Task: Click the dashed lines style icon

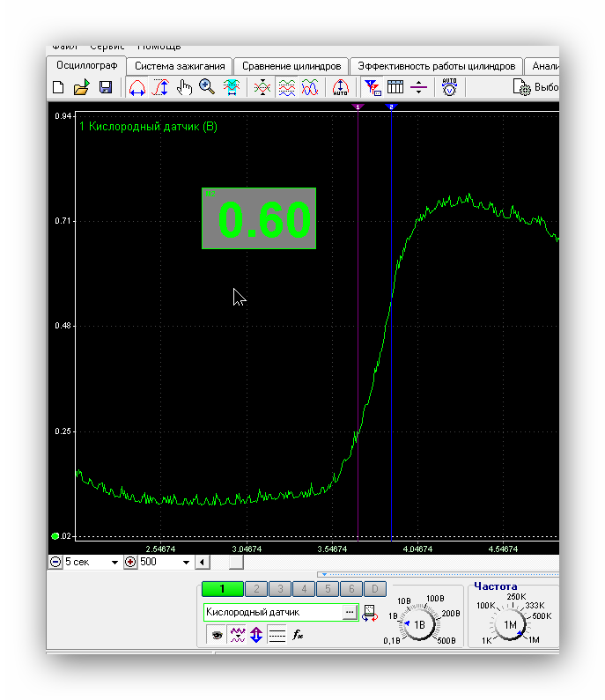Action: pyautogui.click(x=277, y=634)
